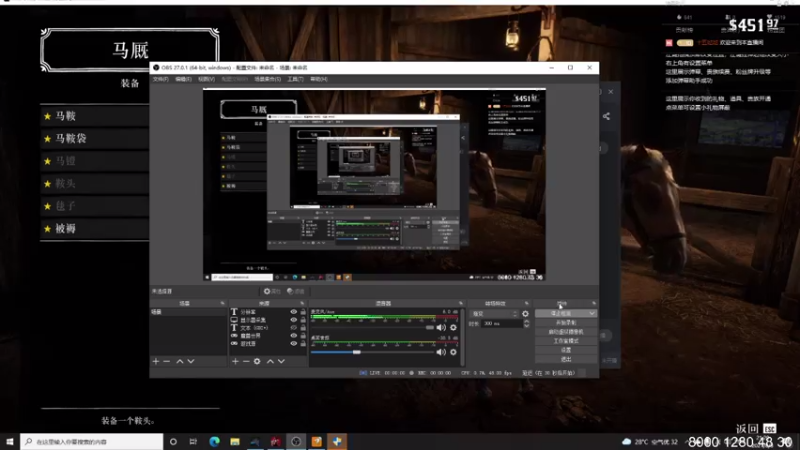The height and width of the screenshot is (450, 800).
Task: Pop out the Audio Mixer dock header icon
Action: 461,303
